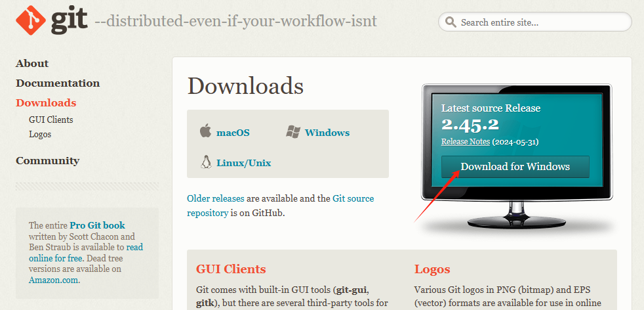Click the Linux/Unix download link
The height and width of the screenshot is (310, 644).
click(243, 163)
